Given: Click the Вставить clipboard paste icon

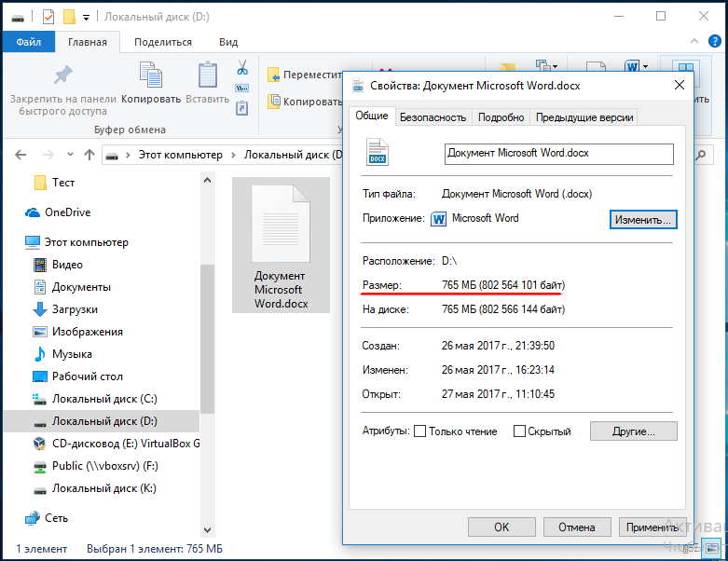Looking at the screenshot, I should point(208,75).
